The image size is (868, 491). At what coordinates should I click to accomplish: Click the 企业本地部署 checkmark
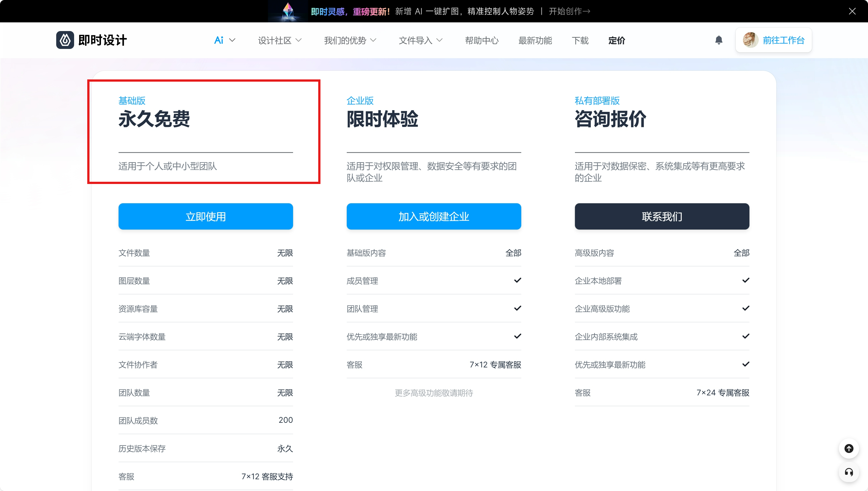tap(746, 280)
